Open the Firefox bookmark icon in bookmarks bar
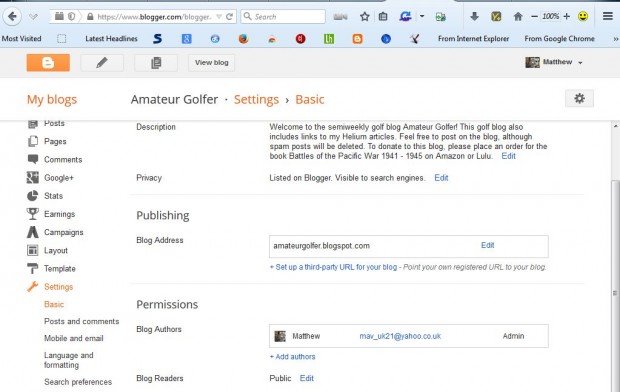 (x=243, y=39)
